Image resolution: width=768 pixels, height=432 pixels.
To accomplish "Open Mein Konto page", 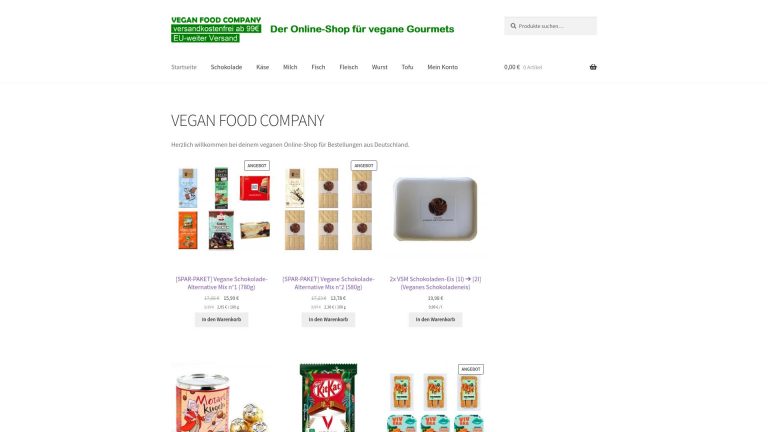I will point(442,67).
